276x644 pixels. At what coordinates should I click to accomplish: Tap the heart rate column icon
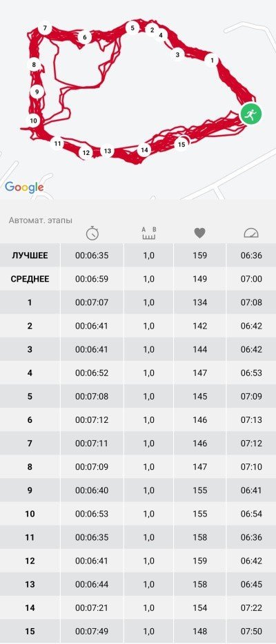click(x=199, y=233)
